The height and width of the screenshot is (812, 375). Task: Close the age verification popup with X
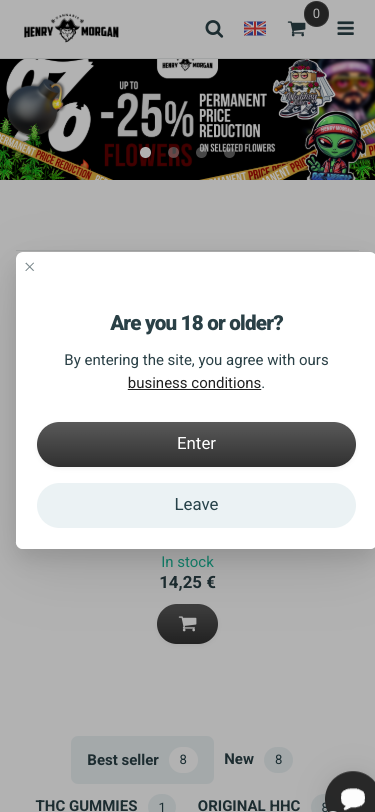(x=30, y=267)
